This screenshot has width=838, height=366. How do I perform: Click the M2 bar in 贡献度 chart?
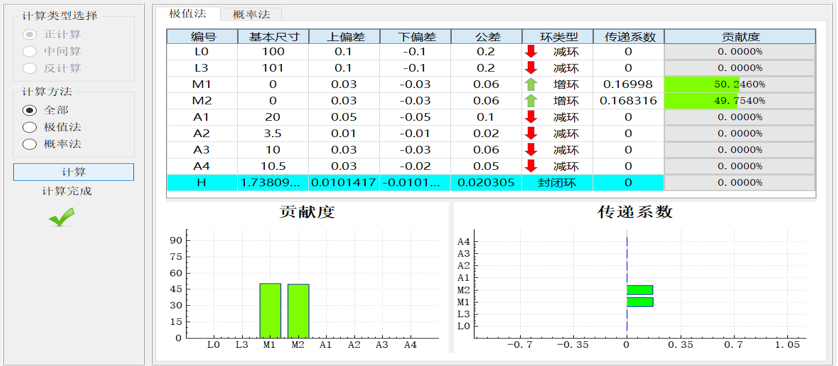[298, 311]
